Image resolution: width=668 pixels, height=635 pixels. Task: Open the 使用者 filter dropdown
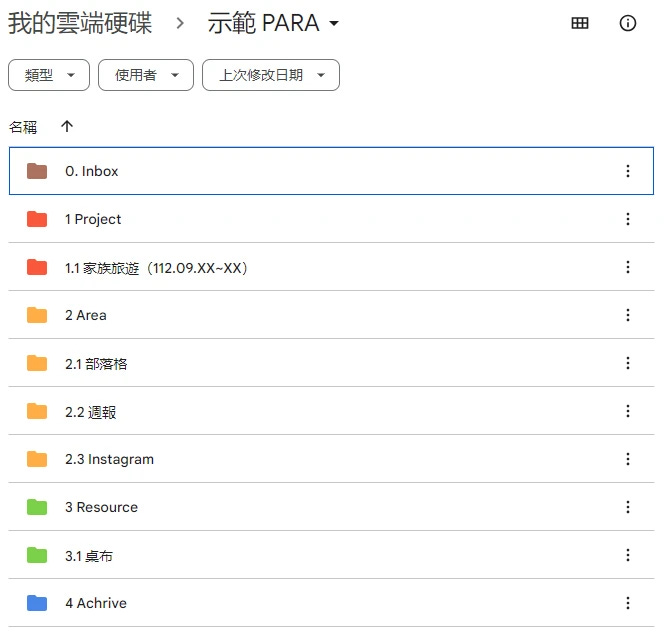pyautogui.click(x=146, y=75)
